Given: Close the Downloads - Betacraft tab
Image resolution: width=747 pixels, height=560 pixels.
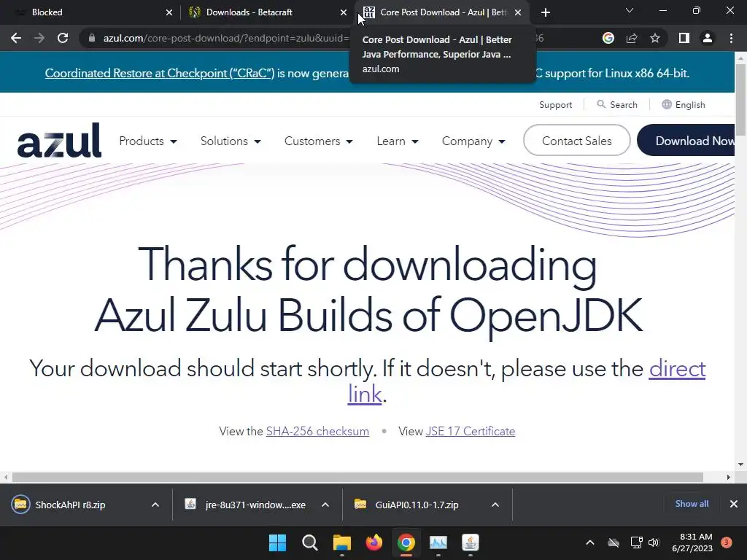Looking at the screenshot, I should (x=344, y=12).
